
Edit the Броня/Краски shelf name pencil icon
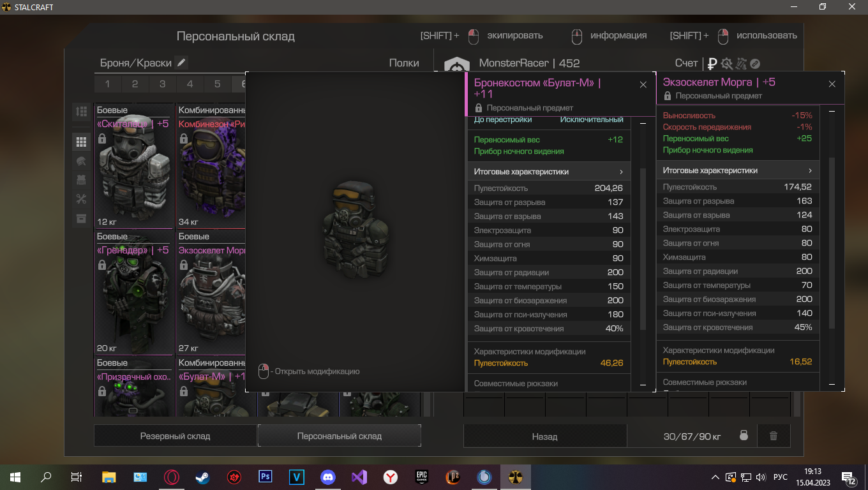182,63
